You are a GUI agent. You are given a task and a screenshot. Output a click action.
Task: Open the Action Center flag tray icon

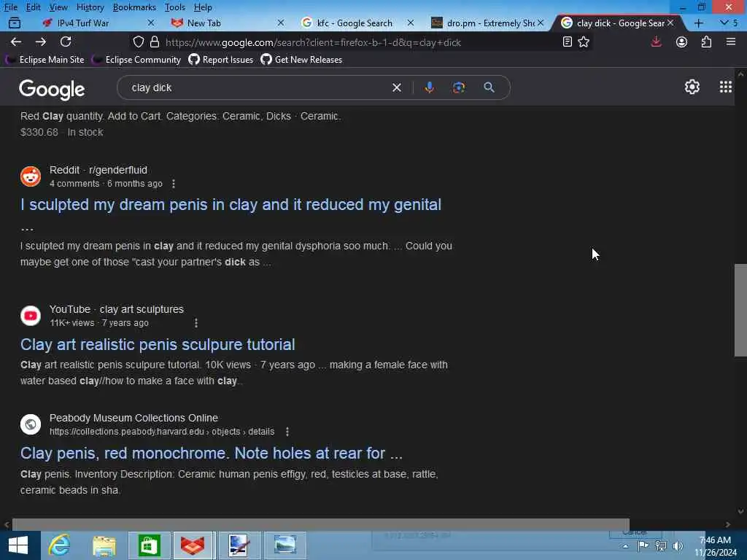click(x=643, y=545)
